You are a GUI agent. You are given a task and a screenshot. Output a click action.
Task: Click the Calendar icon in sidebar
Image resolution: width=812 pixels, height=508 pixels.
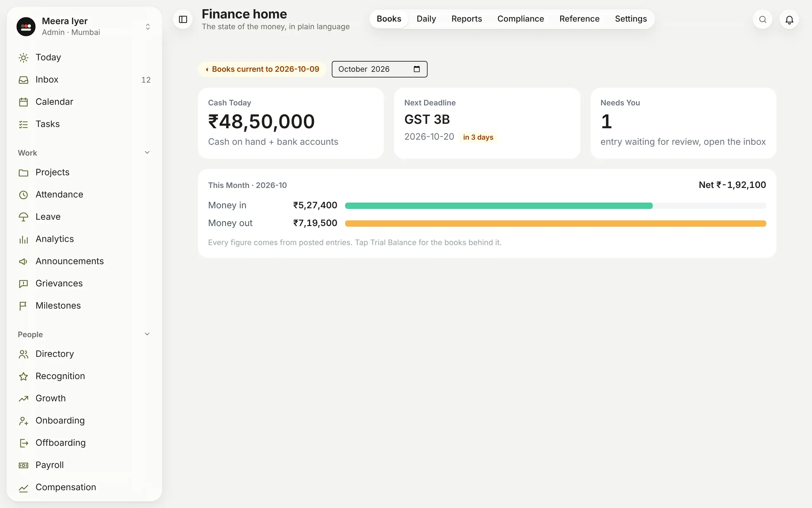click(23, 102)
